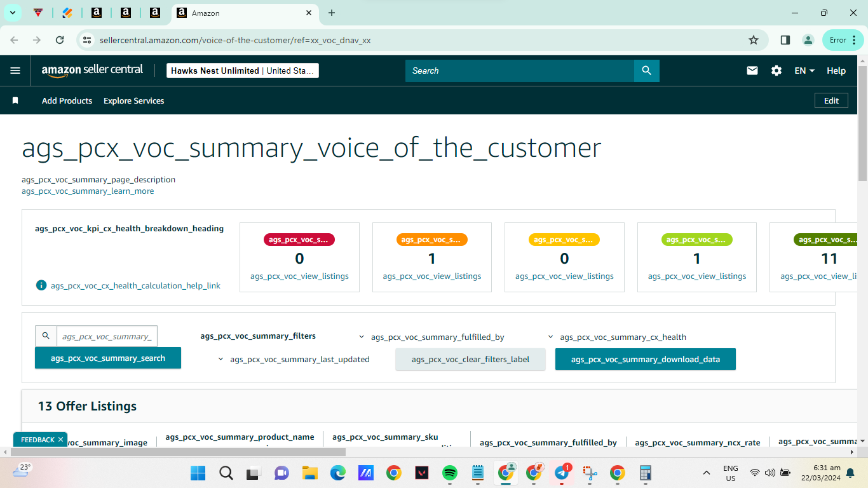
Task: Click the ags_pcx_voc_summary_search button
Action: 108,358
